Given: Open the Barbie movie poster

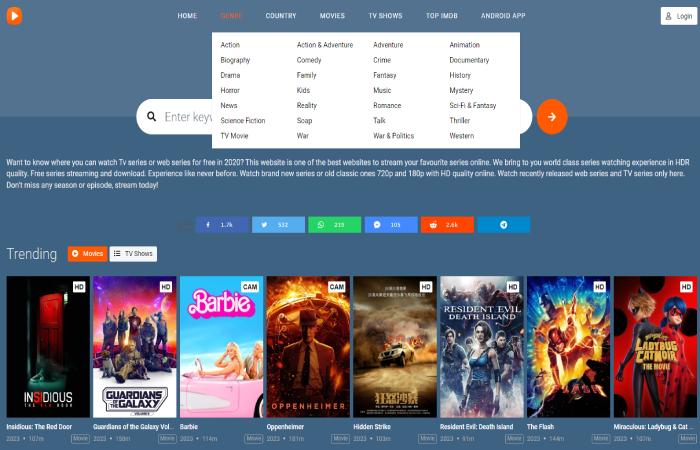Looking at the screenshot, I should pos(221,347).
